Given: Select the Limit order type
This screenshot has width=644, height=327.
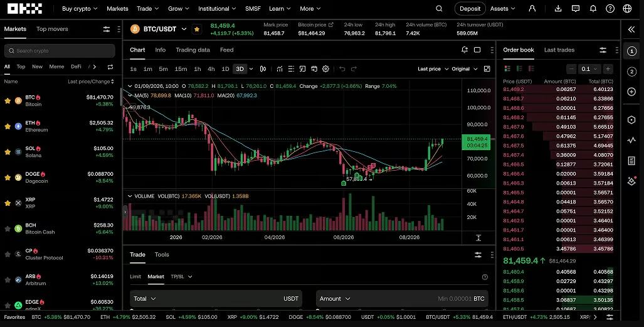Looking at the screenshot, I should [x=135, y=276].
